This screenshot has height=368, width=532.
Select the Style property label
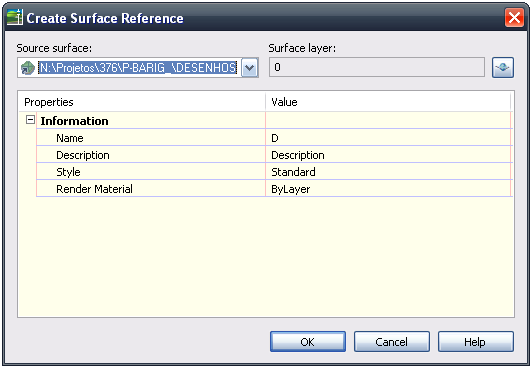(x=68, y=172)
